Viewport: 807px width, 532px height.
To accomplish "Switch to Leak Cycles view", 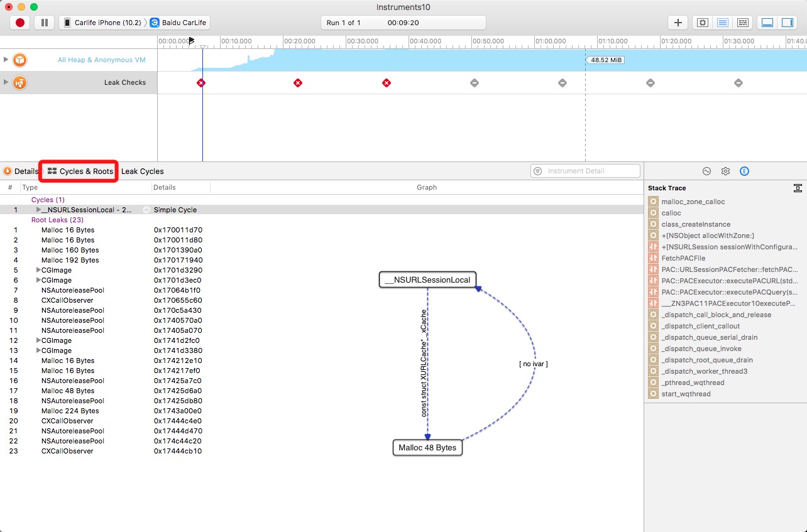I will pos(142,171).
